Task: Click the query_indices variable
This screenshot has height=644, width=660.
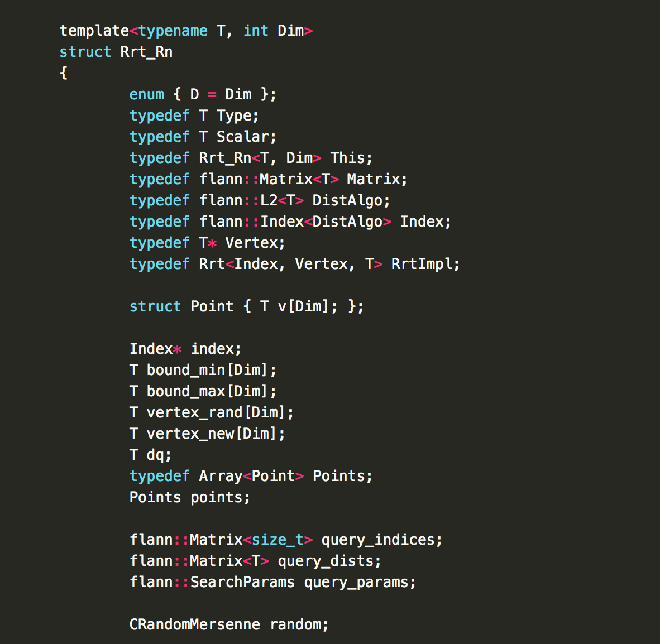Action: (x=378, y=540)
